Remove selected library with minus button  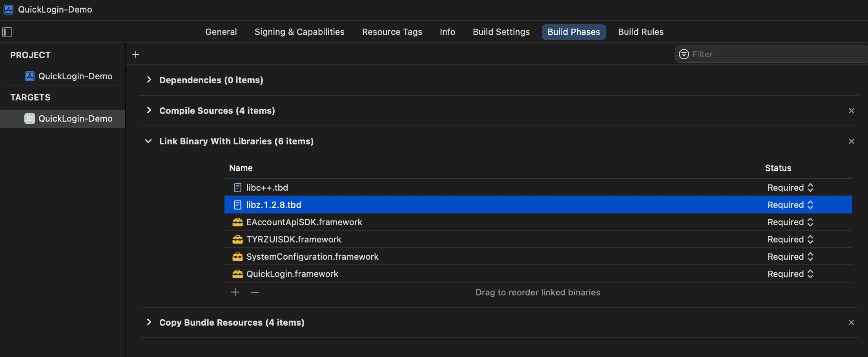(x=255, y=292)
